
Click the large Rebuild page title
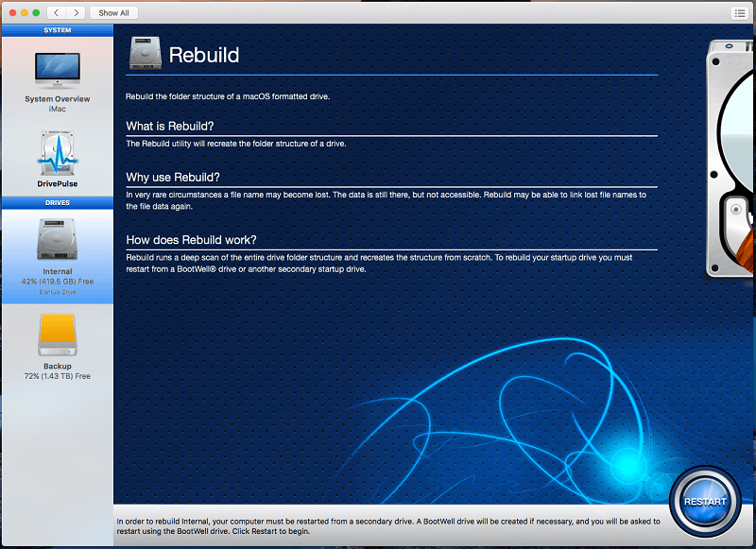(203, 55)
